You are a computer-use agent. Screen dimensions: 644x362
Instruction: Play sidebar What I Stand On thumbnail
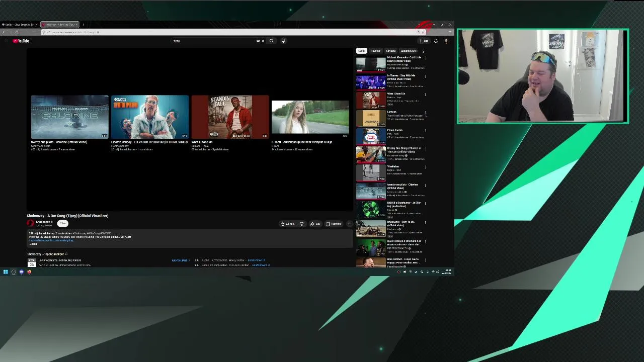point(371,101)
